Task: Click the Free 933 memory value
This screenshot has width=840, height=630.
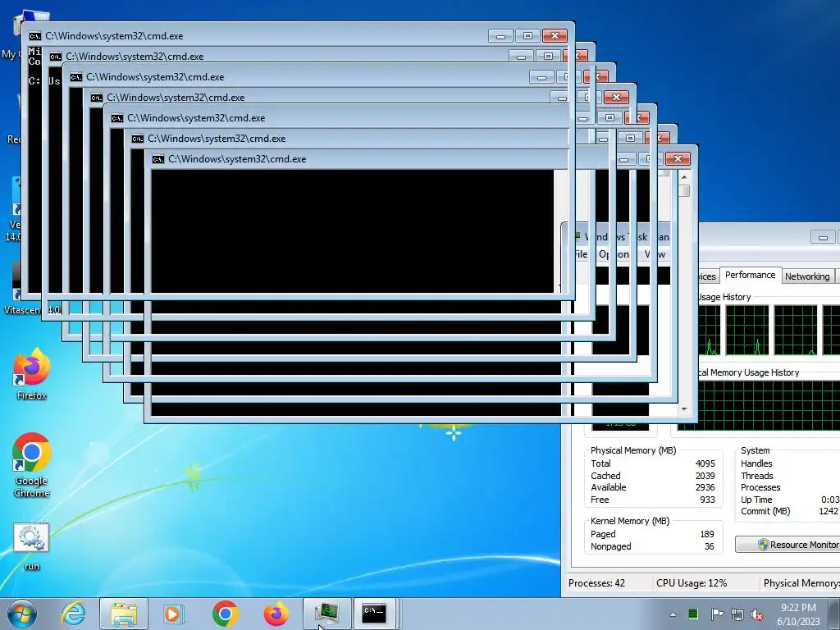Action: coord(707,500)
